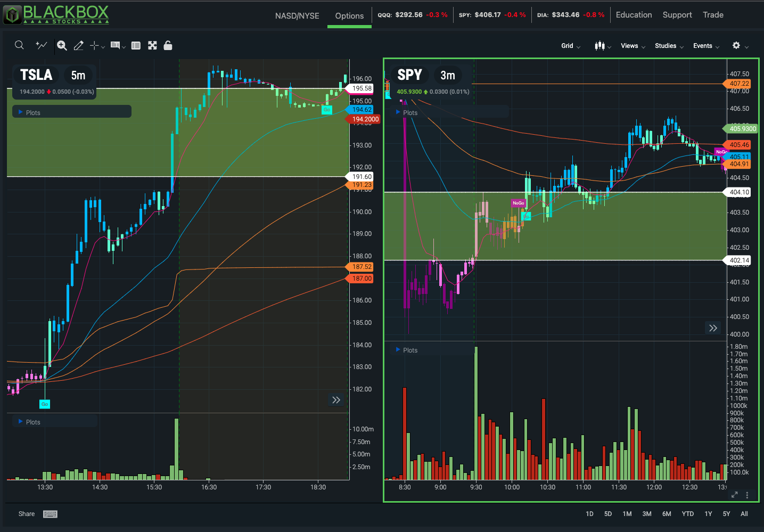Select the 6M range

coord(667,514)
